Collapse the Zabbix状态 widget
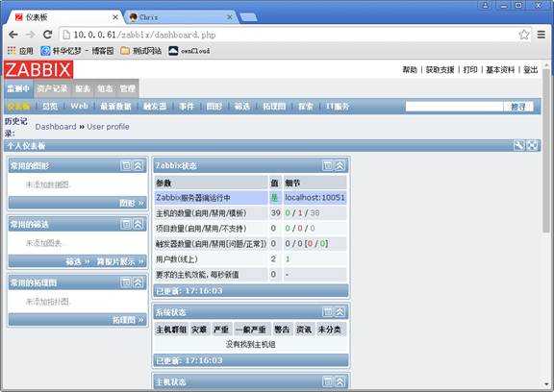Viewport: 554px width, 392px height. 340,165
